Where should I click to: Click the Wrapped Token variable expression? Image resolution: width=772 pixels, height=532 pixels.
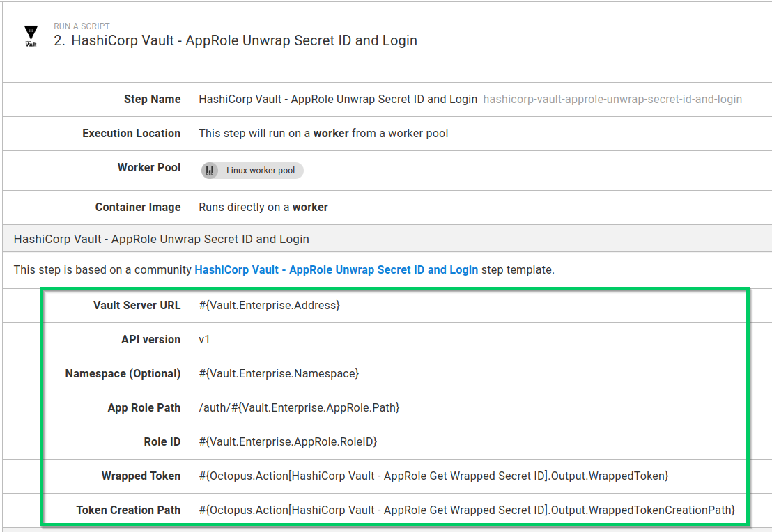point(433,476)
